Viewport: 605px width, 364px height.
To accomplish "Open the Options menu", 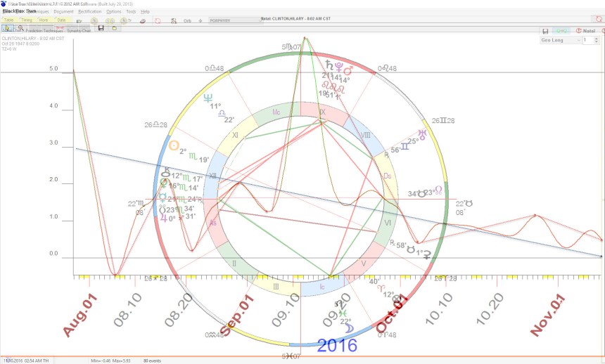I will pyautogui.click(x=114, y=11).
